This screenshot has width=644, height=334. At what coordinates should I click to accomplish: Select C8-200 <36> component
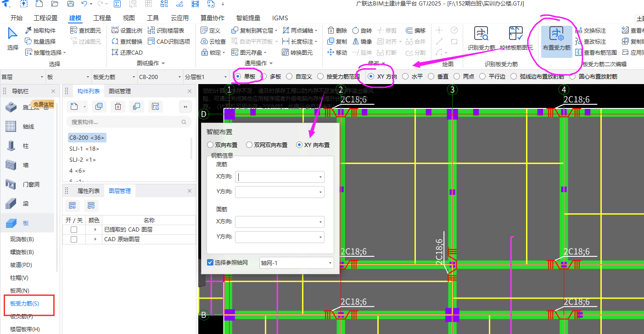(x=87, y=137)
